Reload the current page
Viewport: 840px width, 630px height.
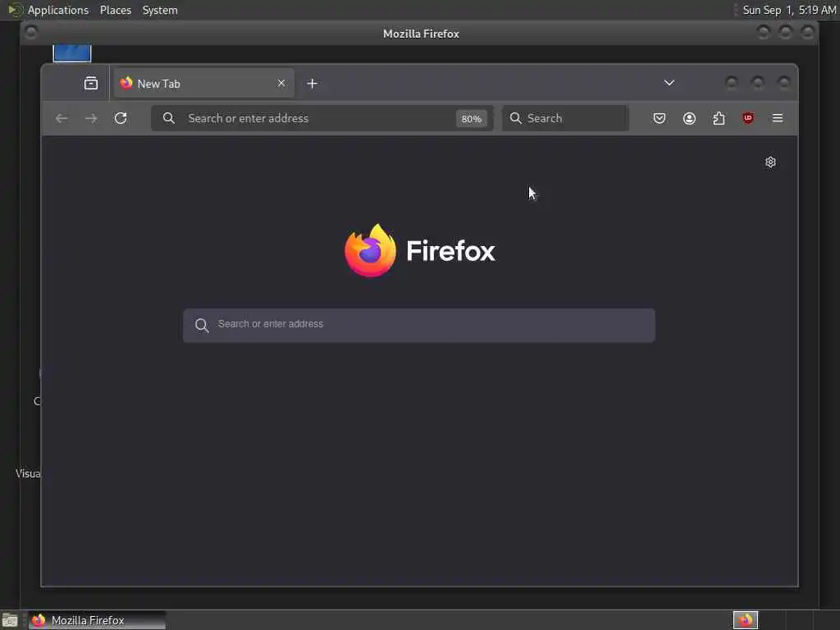click(121, 118)
